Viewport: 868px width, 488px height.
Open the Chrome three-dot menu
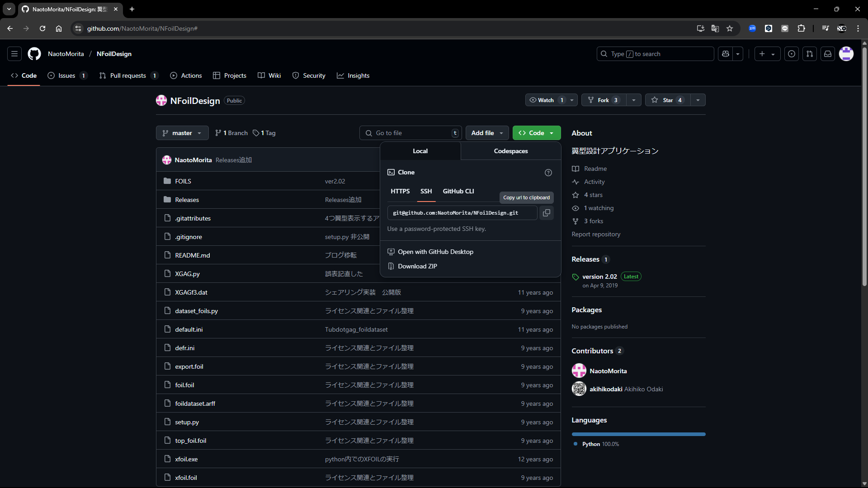[x=858, y=28]
